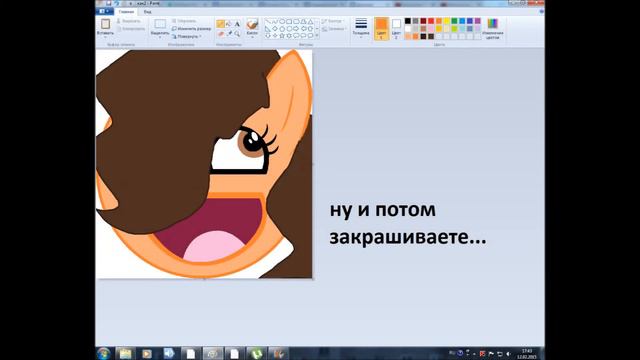Open Windows Explorer folder in taskbar
The width and height of the screenshot is (640, 360).
pos(125,353)
